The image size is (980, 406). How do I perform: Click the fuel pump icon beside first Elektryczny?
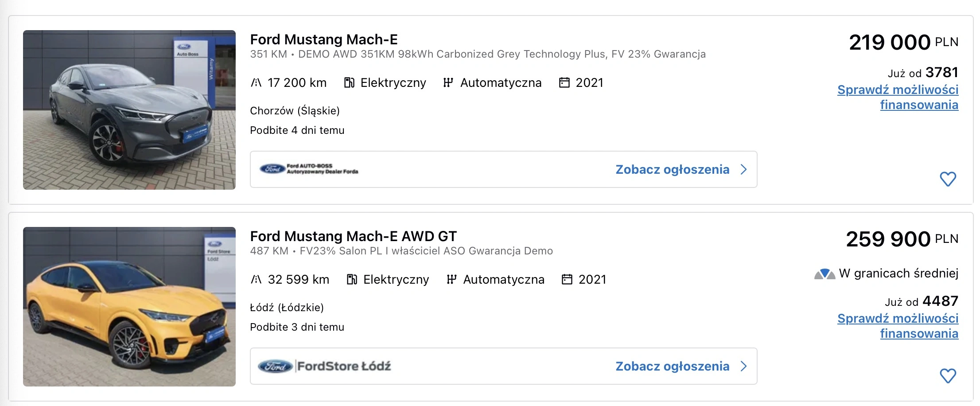[x=349, y=83]
